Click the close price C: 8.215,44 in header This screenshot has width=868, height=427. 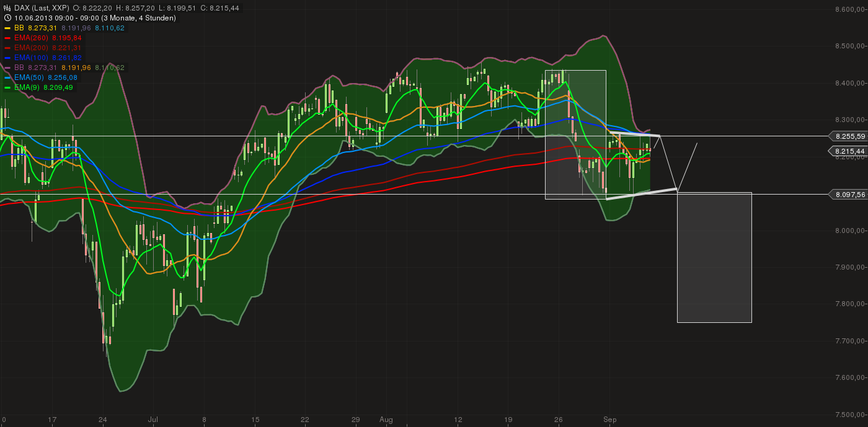point(219,8)
